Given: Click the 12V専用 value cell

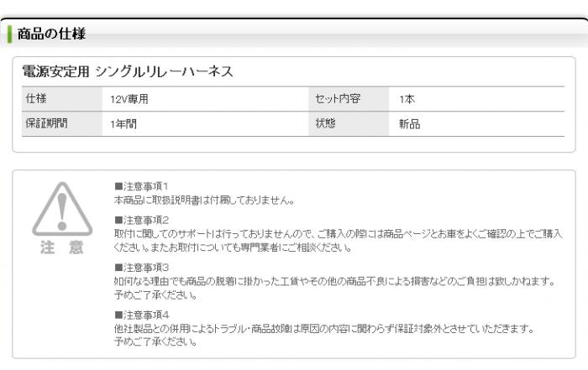Looking at the screenshot, I should [x=205, y=99].
